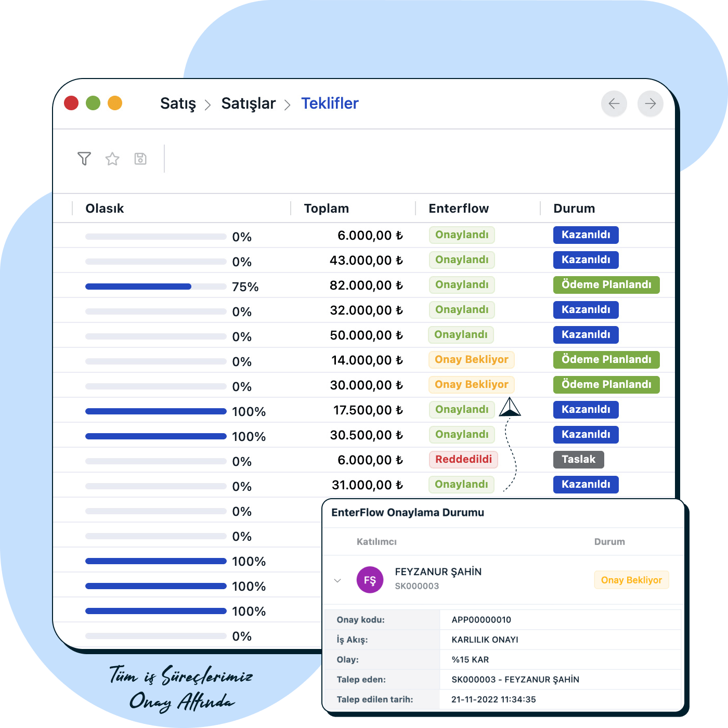Open the Satış breadcrumb

point(178,103)
